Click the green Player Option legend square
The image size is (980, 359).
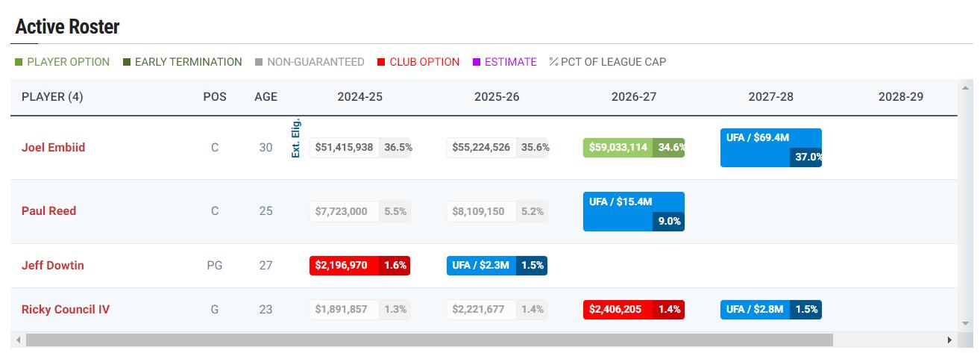tap(19, 62)
